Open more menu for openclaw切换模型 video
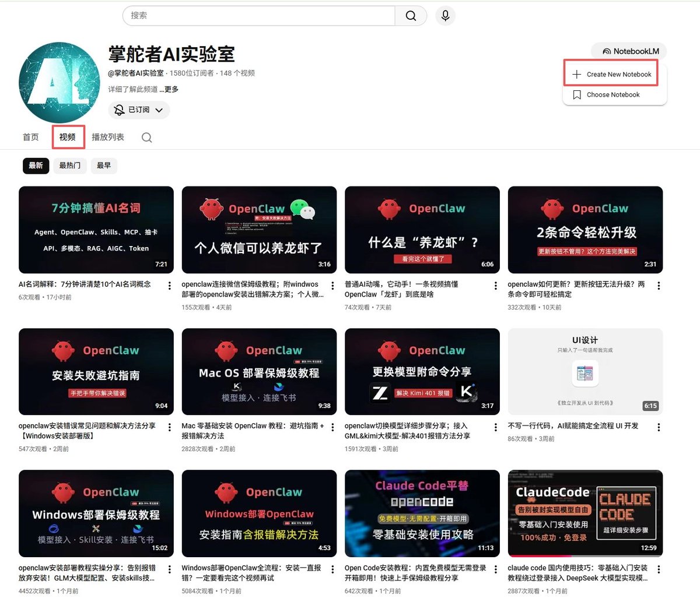This screenshot has height=612, width=700. point(495,427)
